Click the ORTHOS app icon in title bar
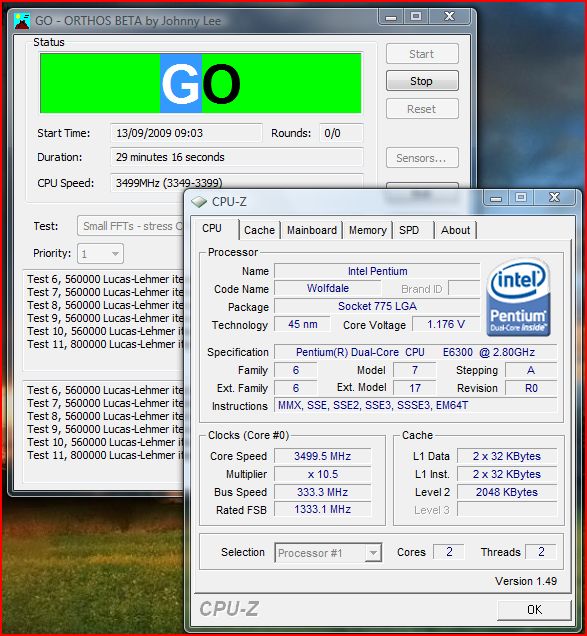 [x=22, y=21]
